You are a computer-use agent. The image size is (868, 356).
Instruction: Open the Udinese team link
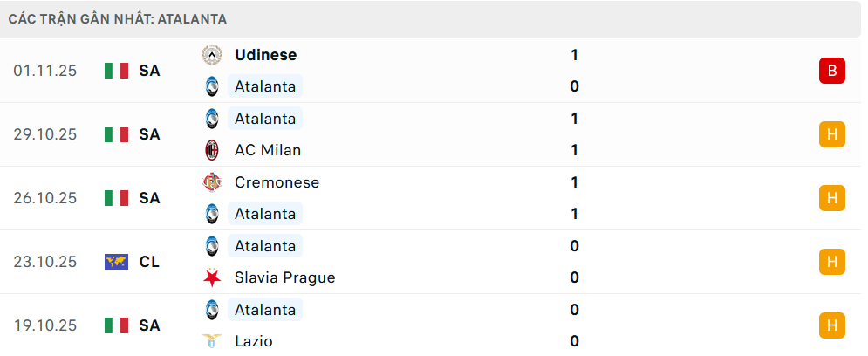[x=265, y=55]
